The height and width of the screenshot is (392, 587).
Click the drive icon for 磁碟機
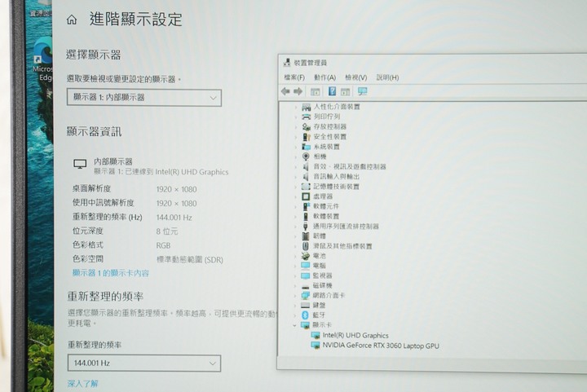305,286
